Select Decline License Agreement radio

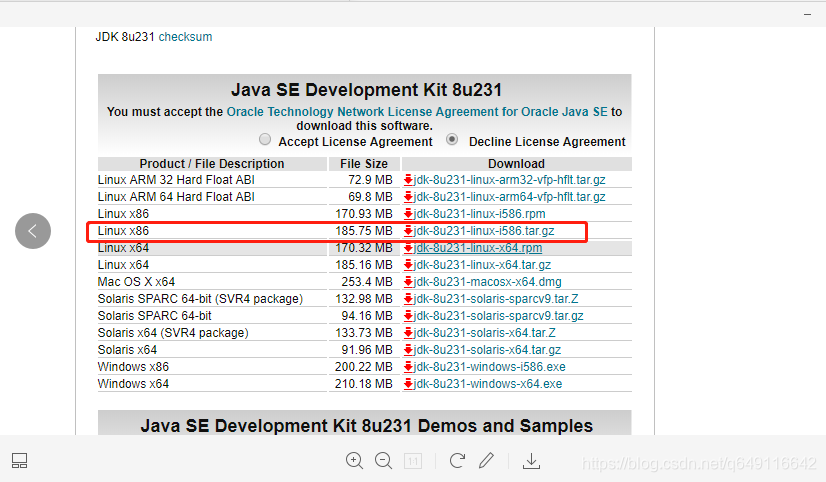tap(452, 140)
